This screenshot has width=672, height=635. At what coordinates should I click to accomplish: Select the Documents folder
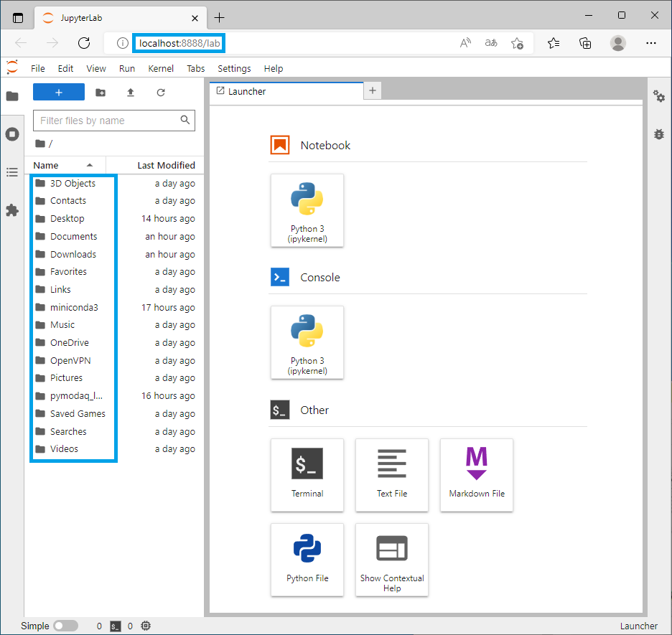click(x=115, y=236)
